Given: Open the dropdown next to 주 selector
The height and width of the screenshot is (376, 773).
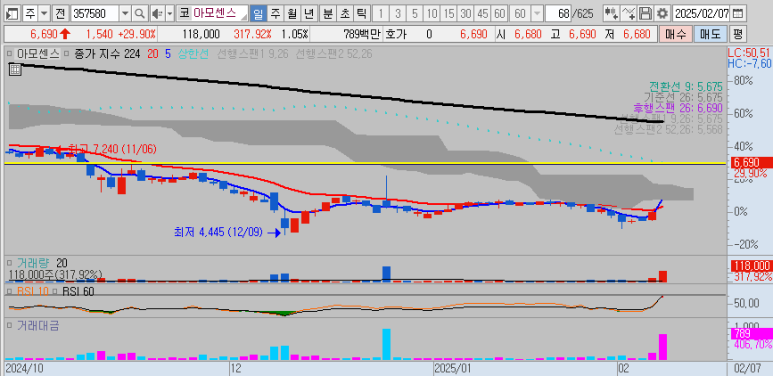Looking at the screenshot, I should pos(44,13).
